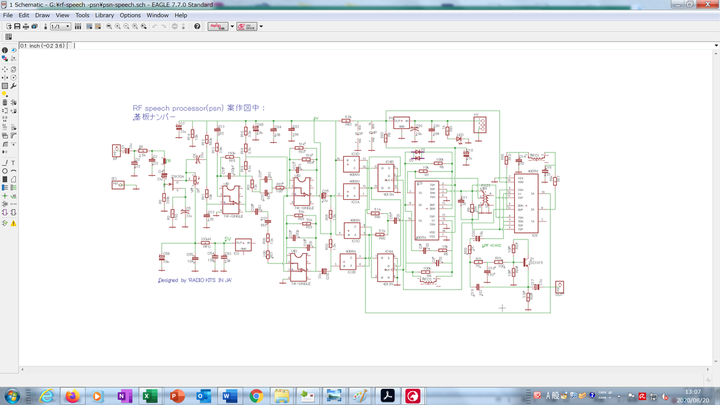Click the PCB quote service button
Image resolution: width=720 pixels, height=405 pixels.
(247, 26)
